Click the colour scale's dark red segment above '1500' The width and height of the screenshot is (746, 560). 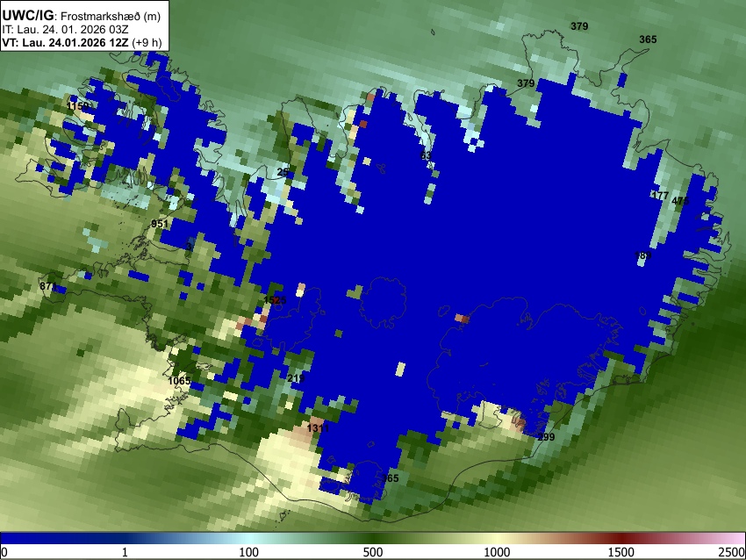pos(620,538)
